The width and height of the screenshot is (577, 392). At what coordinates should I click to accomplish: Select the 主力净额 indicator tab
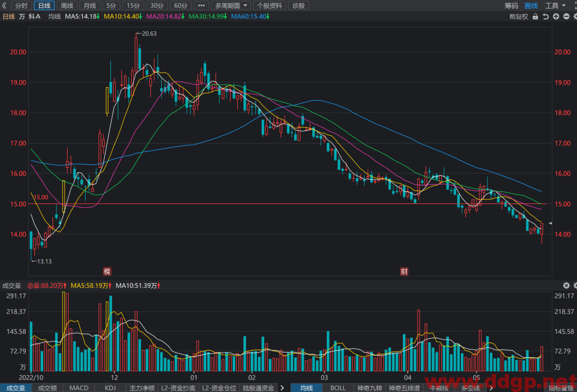142,388
